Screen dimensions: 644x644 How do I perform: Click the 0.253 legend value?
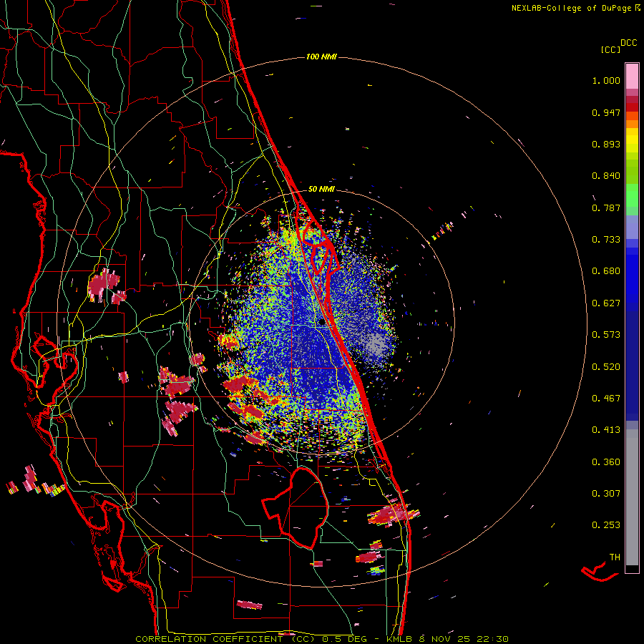click(x=606, y=525)
